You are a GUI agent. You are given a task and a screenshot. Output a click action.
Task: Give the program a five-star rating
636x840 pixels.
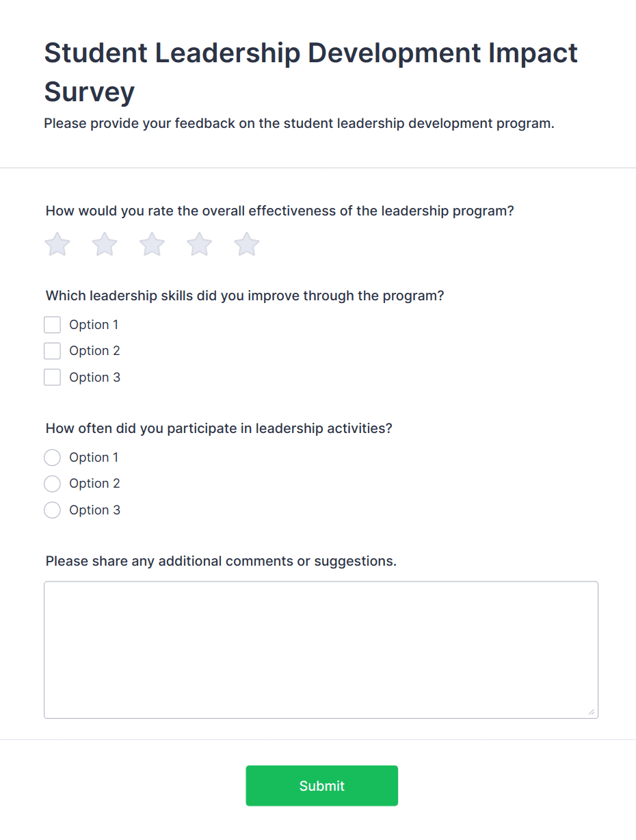246,244
